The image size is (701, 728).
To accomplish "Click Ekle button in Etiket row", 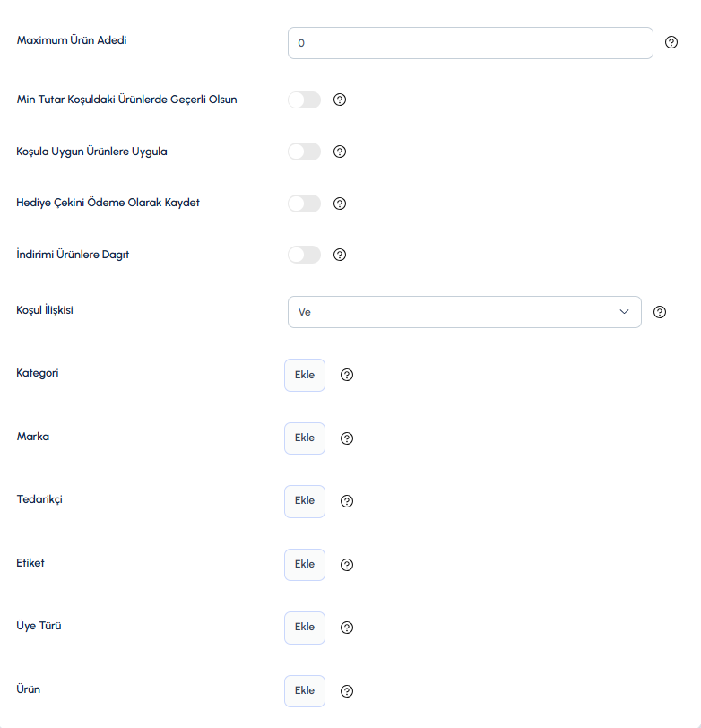I will 305,565.
